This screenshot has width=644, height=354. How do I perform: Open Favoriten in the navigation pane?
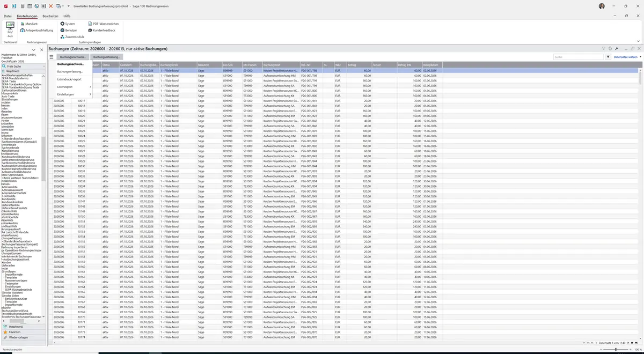coord(24,332)
